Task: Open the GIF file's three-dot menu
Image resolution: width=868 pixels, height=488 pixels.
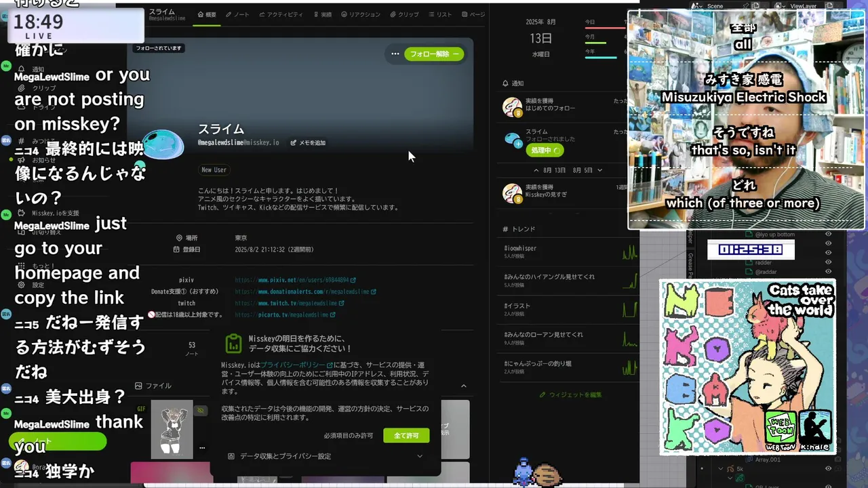Action: (x=202, y=447)
